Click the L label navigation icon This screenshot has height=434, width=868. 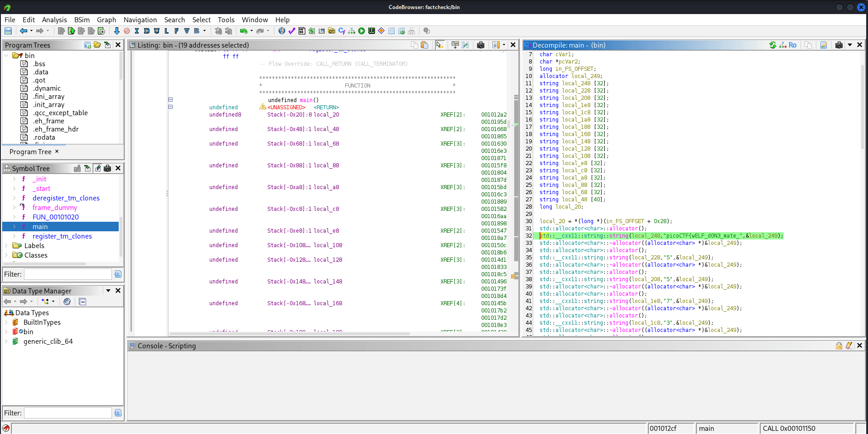click(166, 31)
